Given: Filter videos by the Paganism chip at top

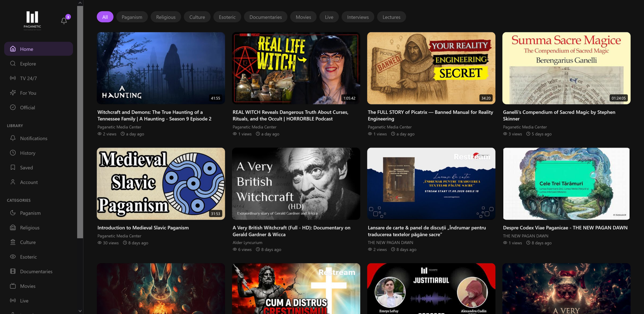Looking at the screenshot, I should click(132, 17).
